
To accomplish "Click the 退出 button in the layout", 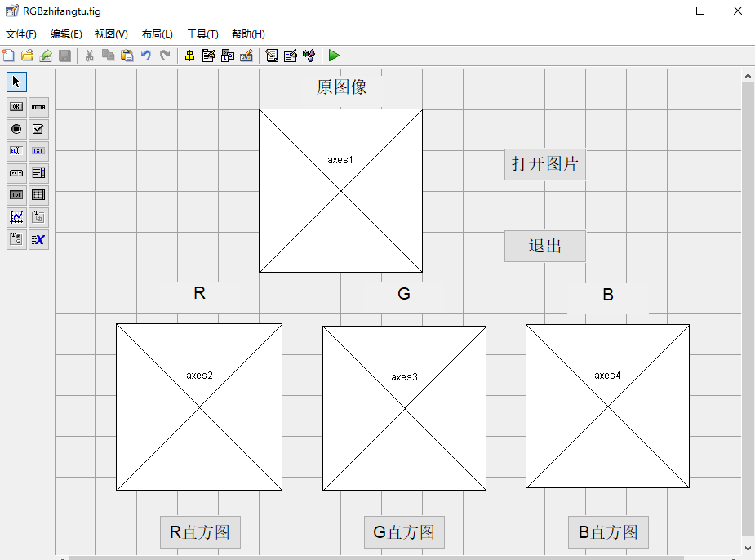I will pos(544,246).
